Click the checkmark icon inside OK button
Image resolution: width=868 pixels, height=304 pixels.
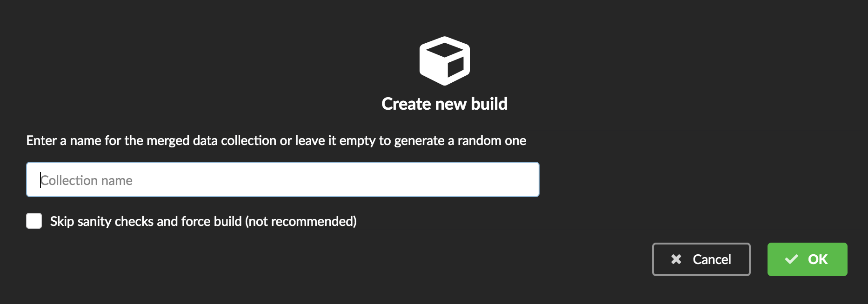click(791, 259)
